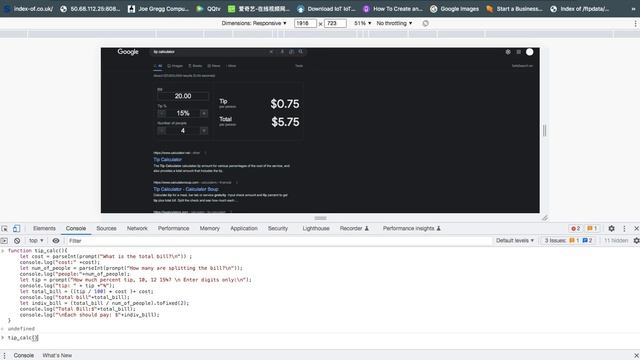
Task: Open the No throttling dropdown
Action: pos(394,23)
